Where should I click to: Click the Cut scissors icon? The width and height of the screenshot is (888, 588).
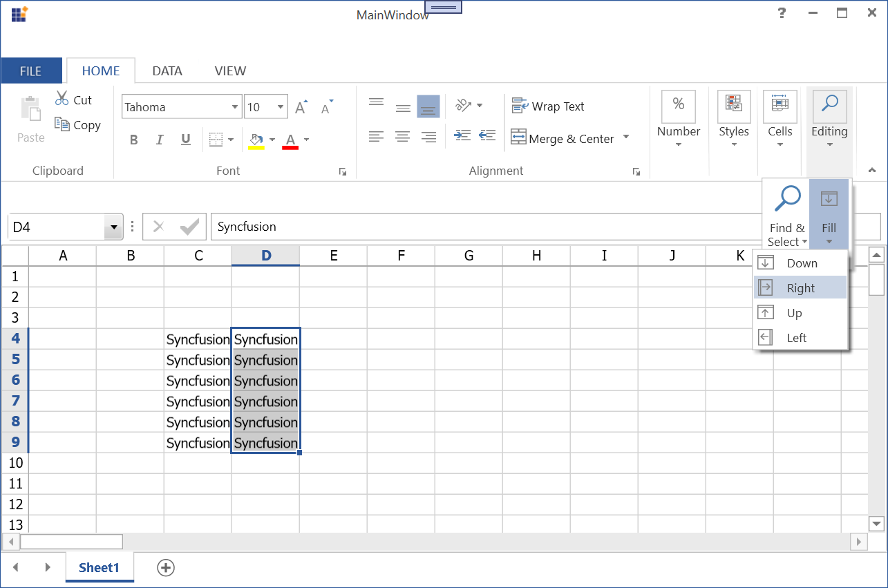62,99
